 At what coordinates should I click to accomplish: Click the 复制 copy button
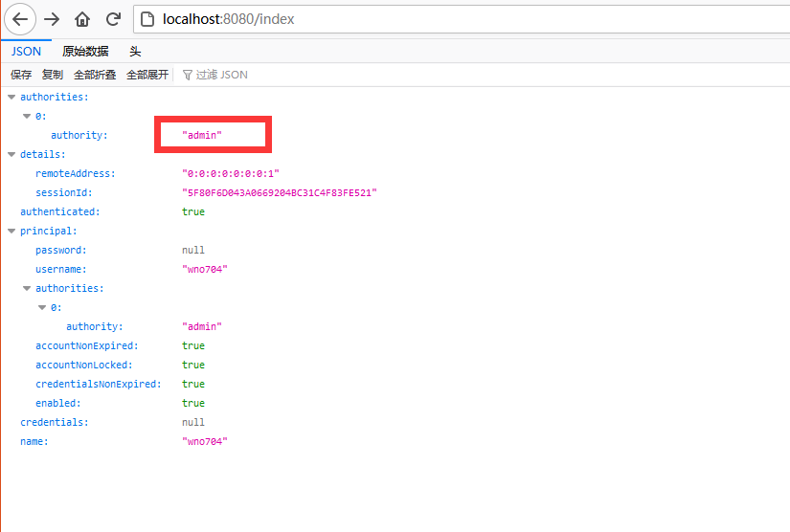point(53,75)
